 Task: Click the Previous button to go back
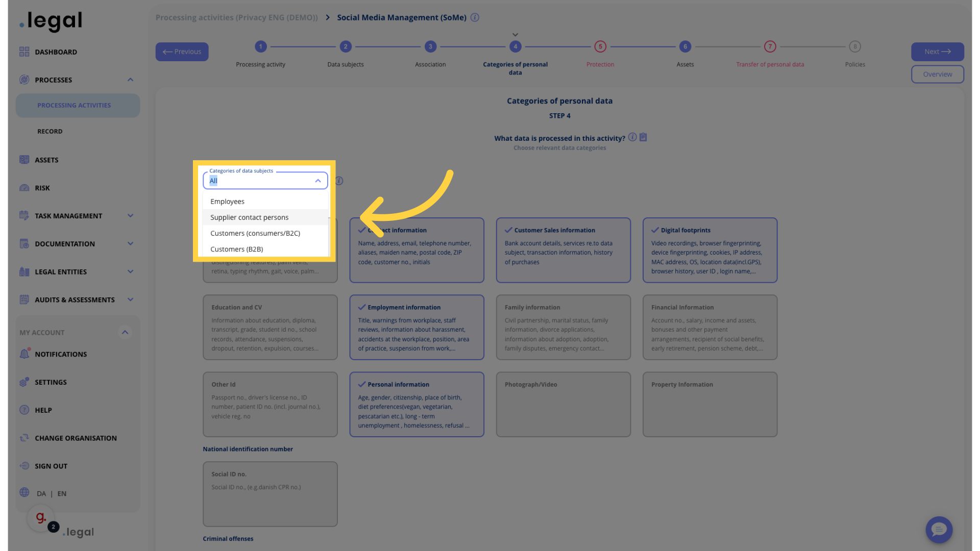point(182,52)
